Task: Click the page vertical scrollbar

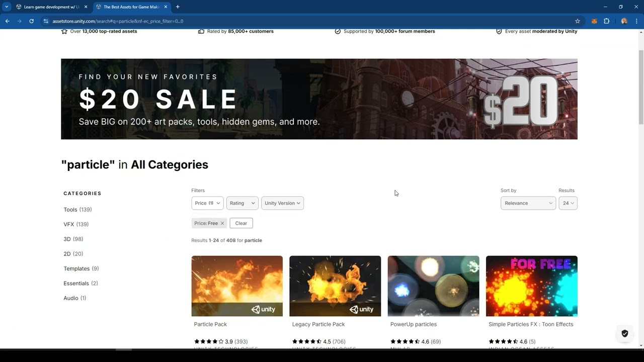Action: click(x=641, y=87)
